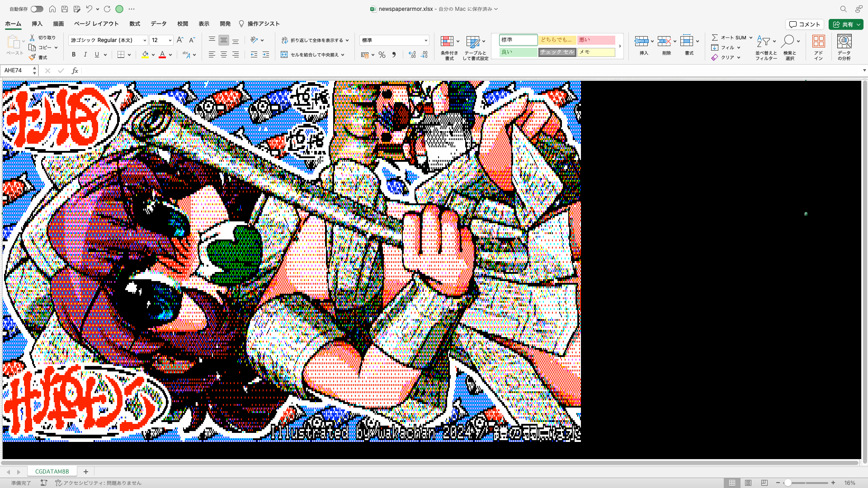Open the 挿入 ribbon tab
868x488 pixels.
tap(37, 24)
